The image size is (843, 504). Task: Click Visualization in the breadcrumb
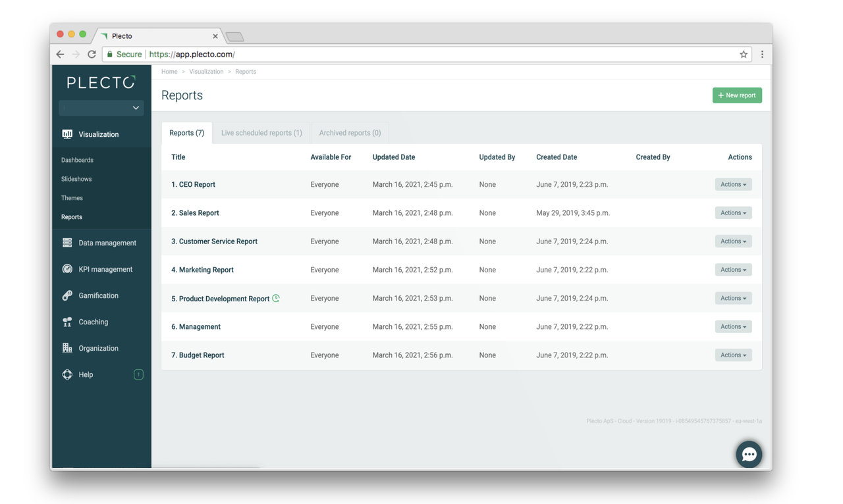[206, 72]
